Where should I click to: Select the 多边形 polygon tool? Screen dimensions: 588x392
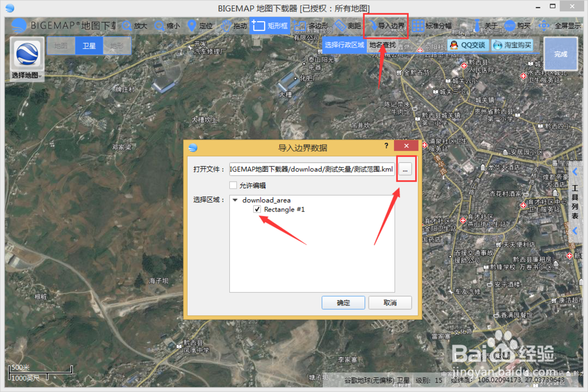310,25
